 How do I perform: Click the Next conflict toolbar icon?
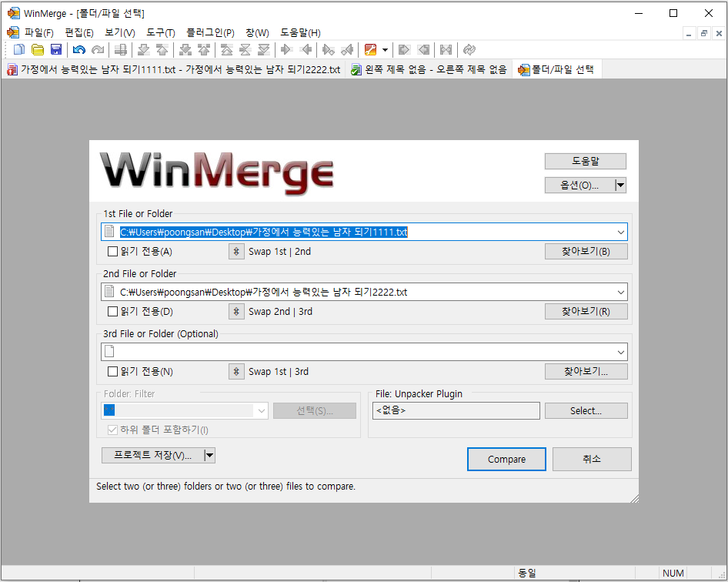click(185, 50)
